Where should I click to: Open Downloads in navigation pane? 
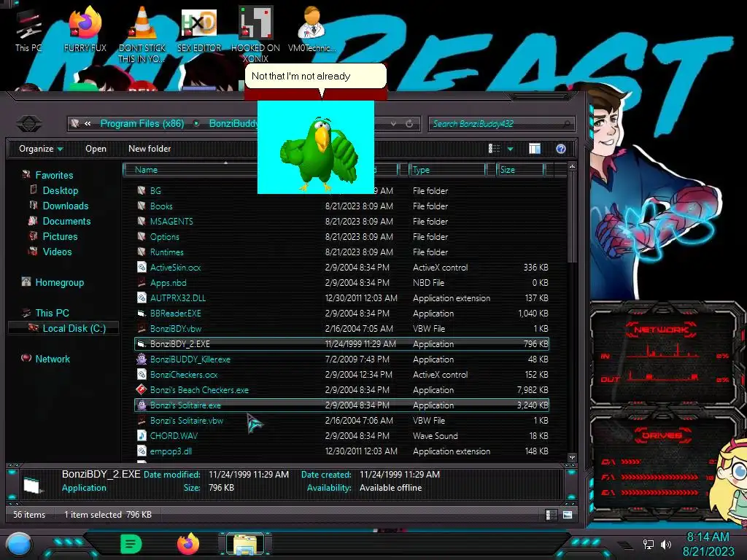point(65,206)
